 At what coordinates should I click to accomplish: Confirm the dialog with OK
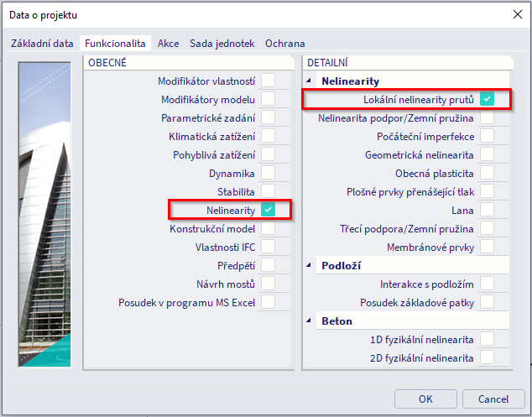tap(425, 399)
